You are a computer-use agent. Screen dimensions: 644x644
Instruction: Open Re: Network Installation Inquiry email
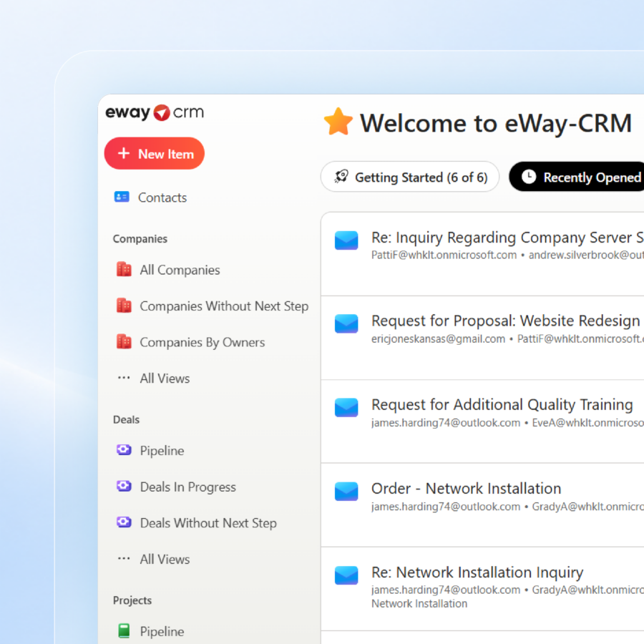click(482, 589)
